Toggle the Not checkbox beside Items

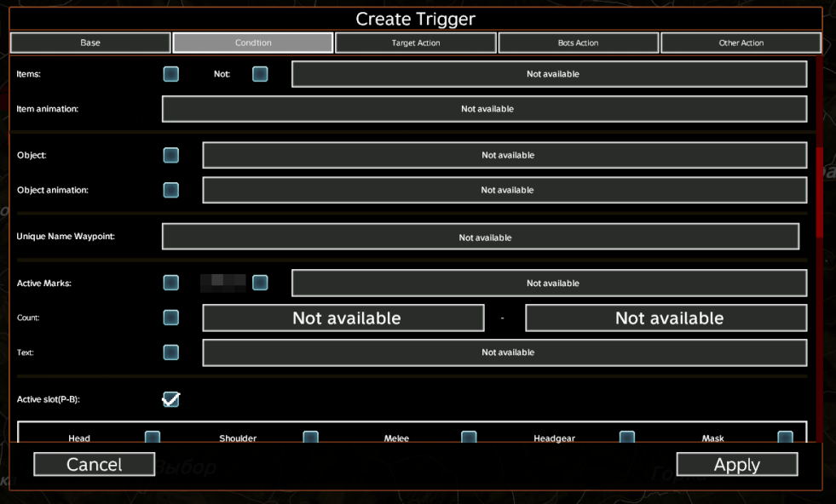pyautogui.click(x=260, y=74)
